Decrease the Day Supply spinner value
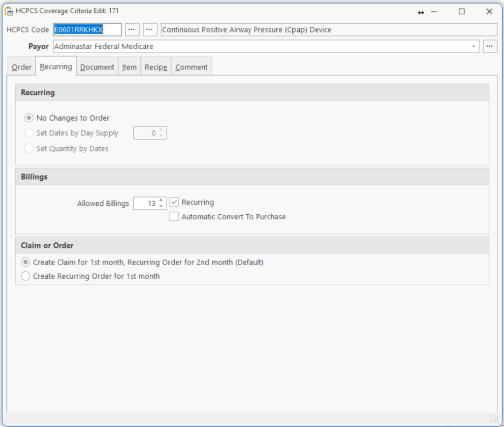This screenshot has height=427, width=504. [161, 136]
